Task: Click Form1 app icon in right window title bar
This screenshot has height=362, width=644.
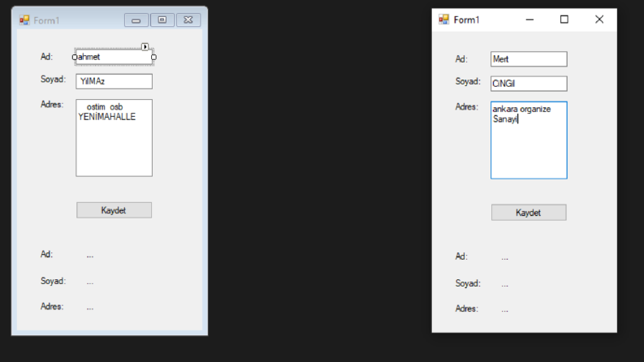Action: (x=444, y=19)
